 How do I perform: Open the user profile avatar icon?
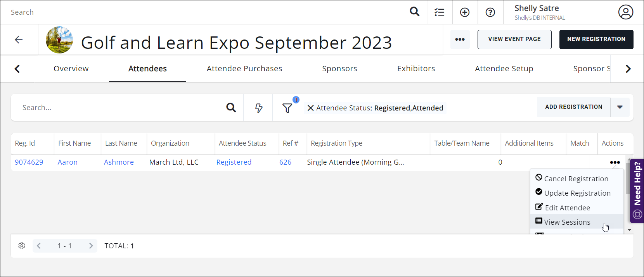pyautogui.click(x=625, y=12)
